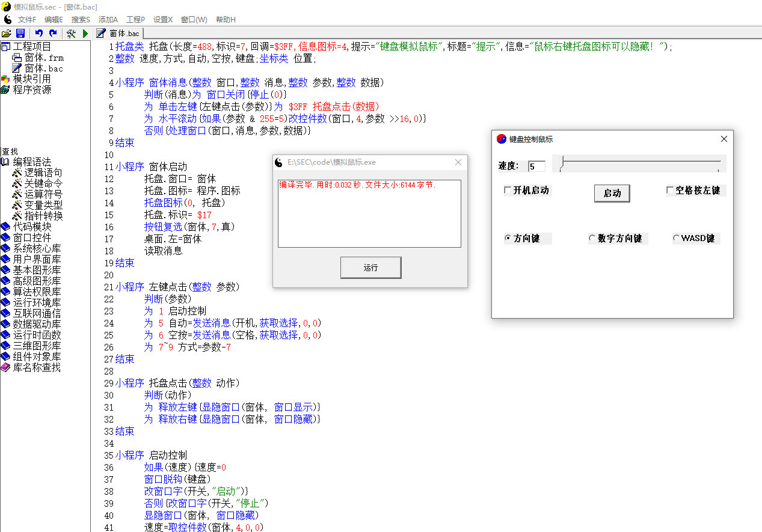Click the 工程项目 window icon
The image size is (762, 532).
6,46
